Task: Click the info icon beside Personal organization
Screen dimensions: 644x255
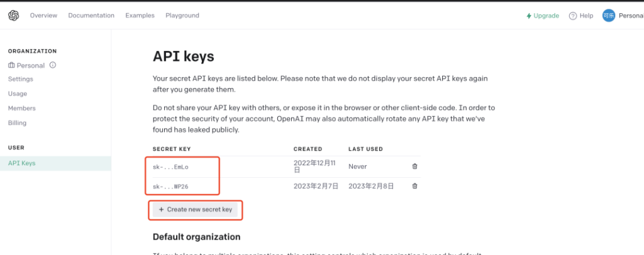Action: tap(53, 65)
